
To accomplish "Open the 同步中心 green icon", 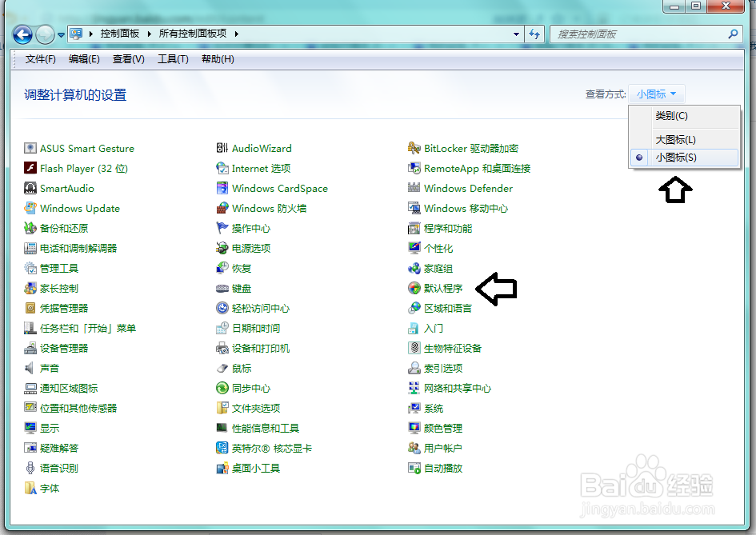I will [222, 388].
